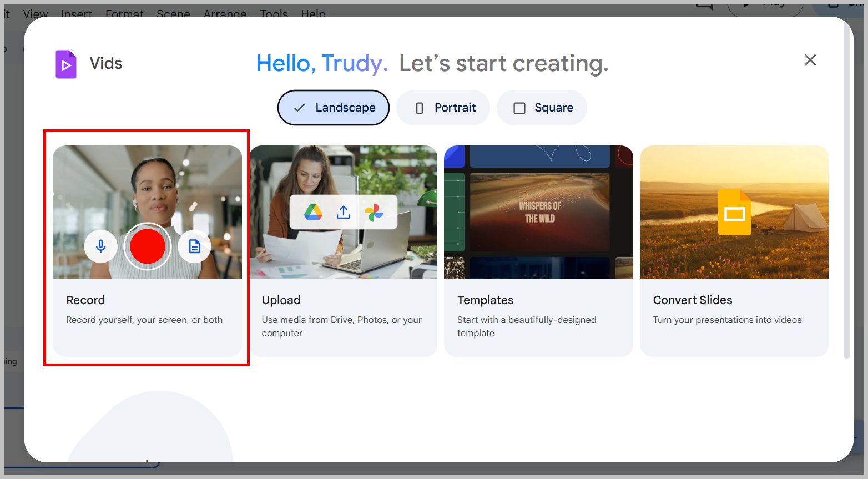Click the yellow Google Slides icon
868x479 pixels.
(734, 213)
